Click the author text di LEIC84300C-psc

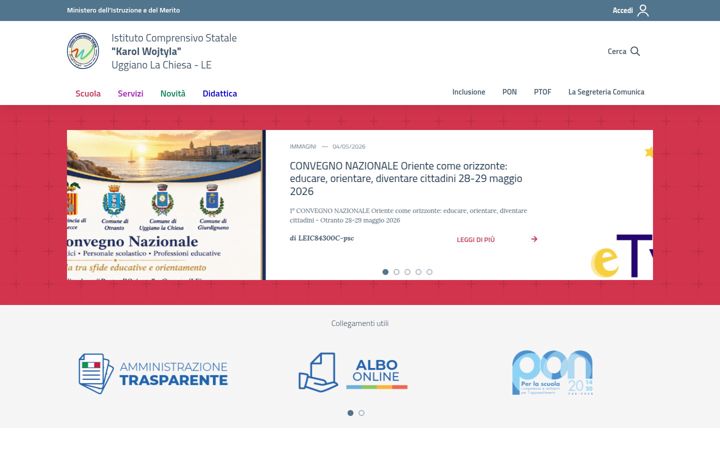pyautogui.click(x=321, y=238)
